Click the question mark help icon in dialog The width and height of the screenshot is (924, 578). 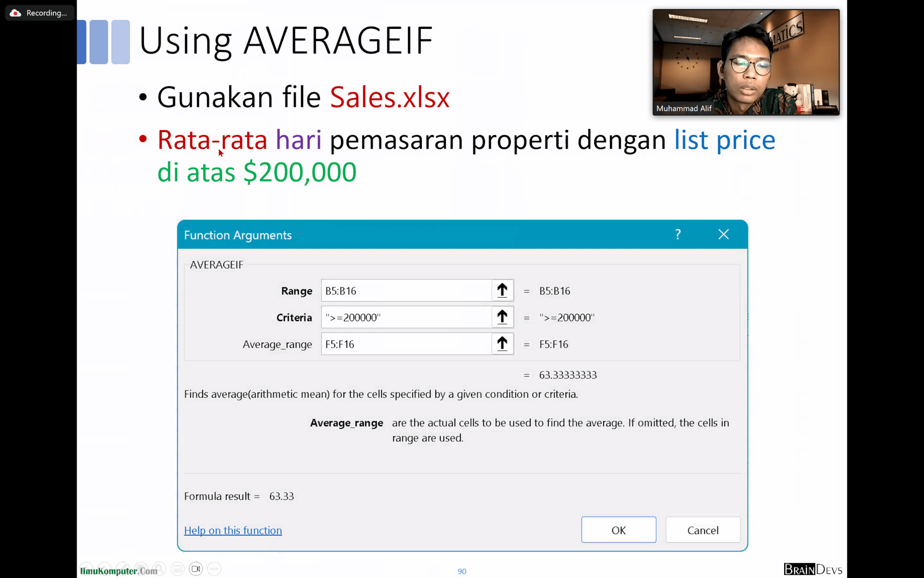(677, 234)
